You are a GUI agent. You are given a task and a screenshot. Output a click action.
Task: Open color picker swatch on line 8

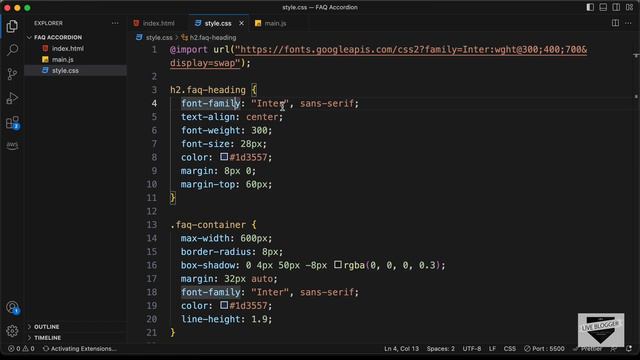pyautogui.click(x=224, y=157)
